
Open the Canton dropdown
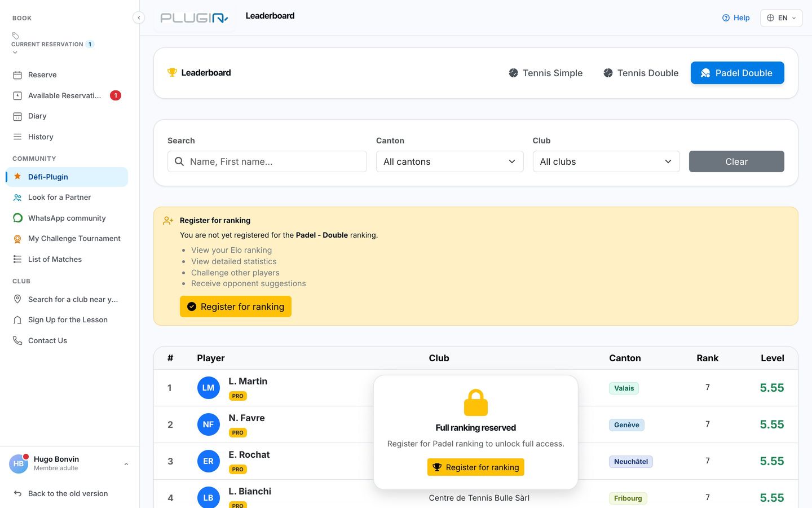[449, 161]
